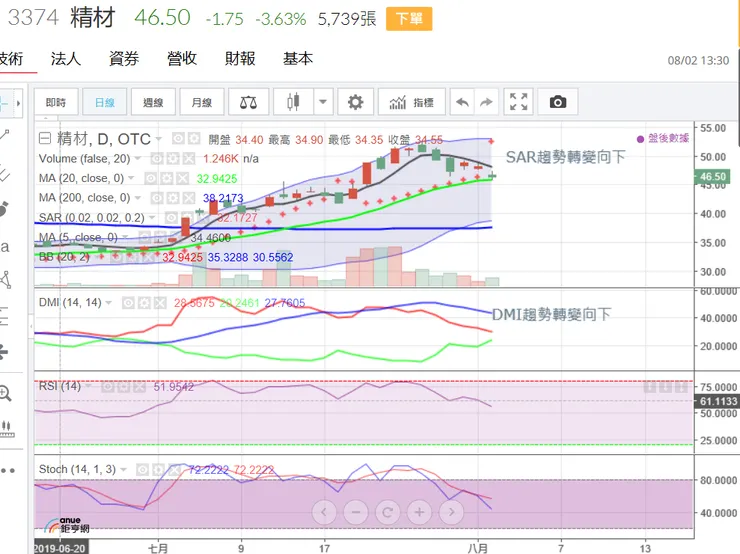740x554 pixels.
Task: Remove the RSI (14) indicator
Action: (x=139, y=387)
